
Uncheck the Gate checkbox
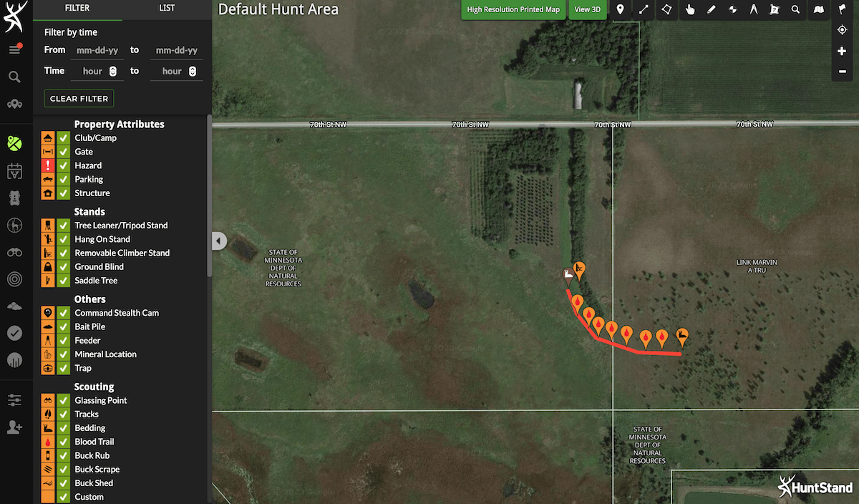point(63,152)
